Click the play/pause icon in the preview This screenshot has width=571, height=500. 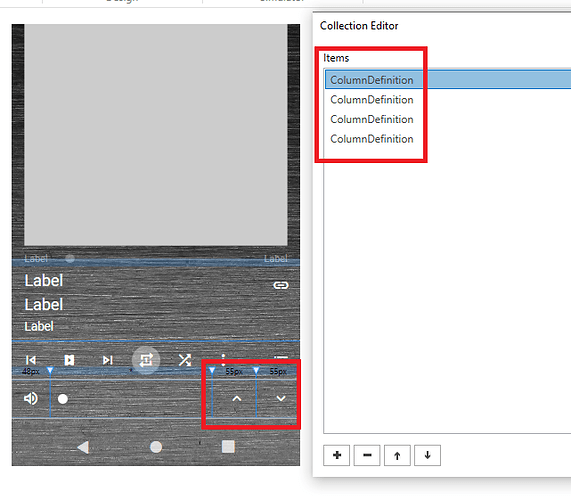coord(69,360)
